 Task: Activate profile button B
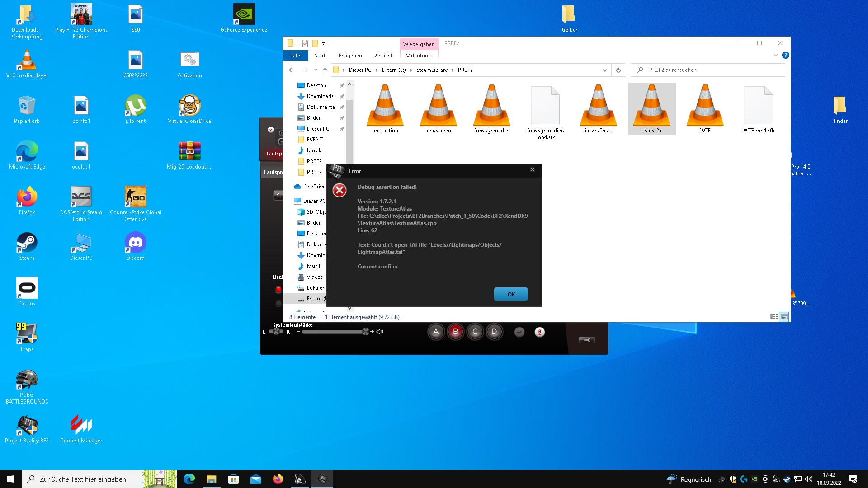455,332
